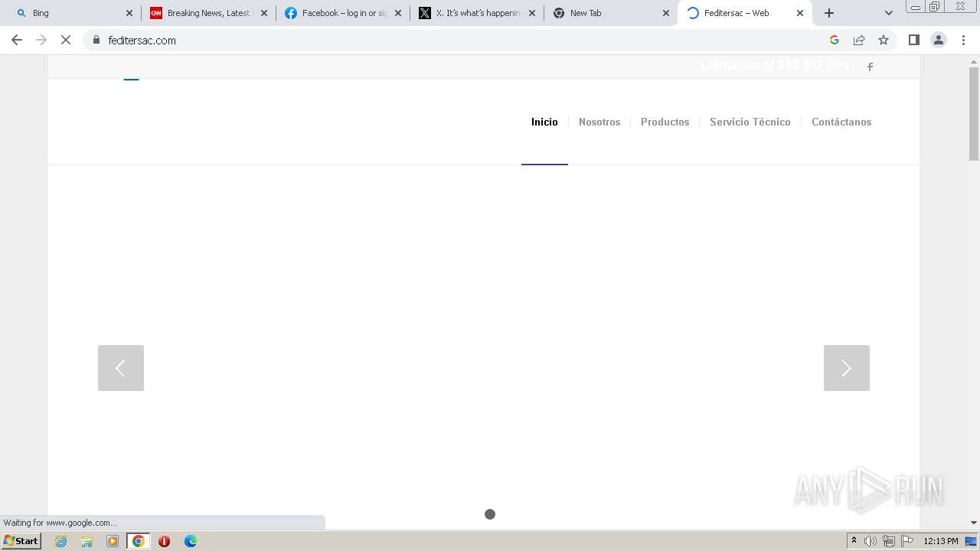
Task: Open the volume control tray icon
Action: (x=871, y=541)
